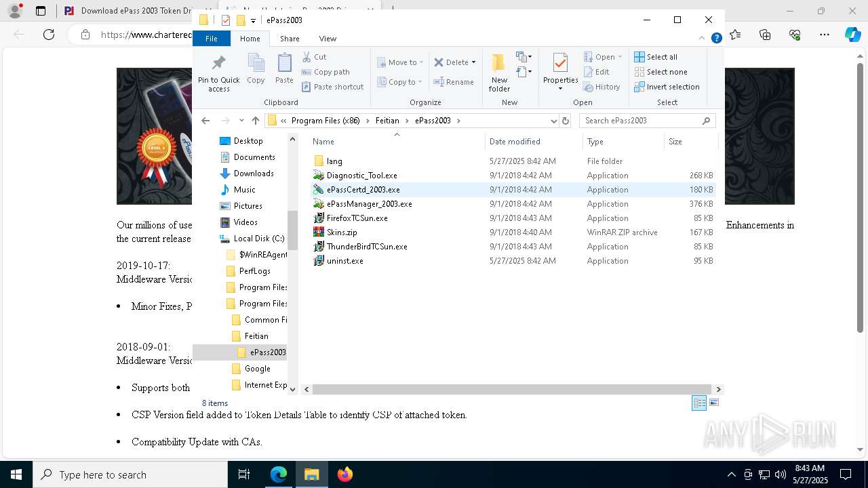Image resolution: width=868 pixels, height=488 pixels.
Task: Switch to the View ribbon tab
Action: tap(328, 39)
